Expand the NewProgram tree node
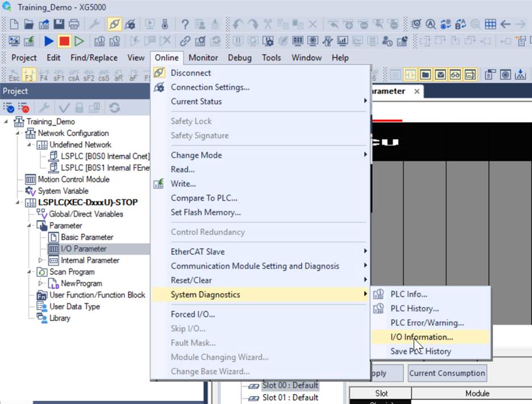Image resolution: width=532 pixels, height=404 pixels. [41, 283]
